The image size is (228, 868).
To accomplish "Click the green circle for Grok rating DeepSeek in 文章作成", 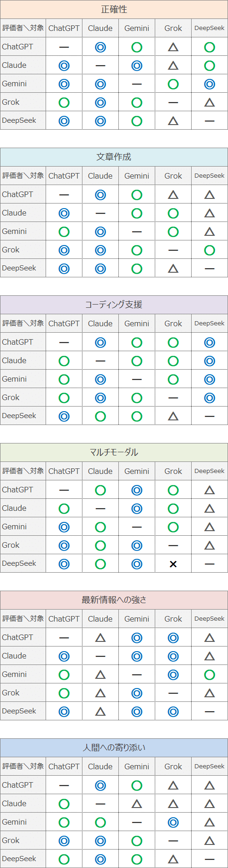I will point(210,250).
